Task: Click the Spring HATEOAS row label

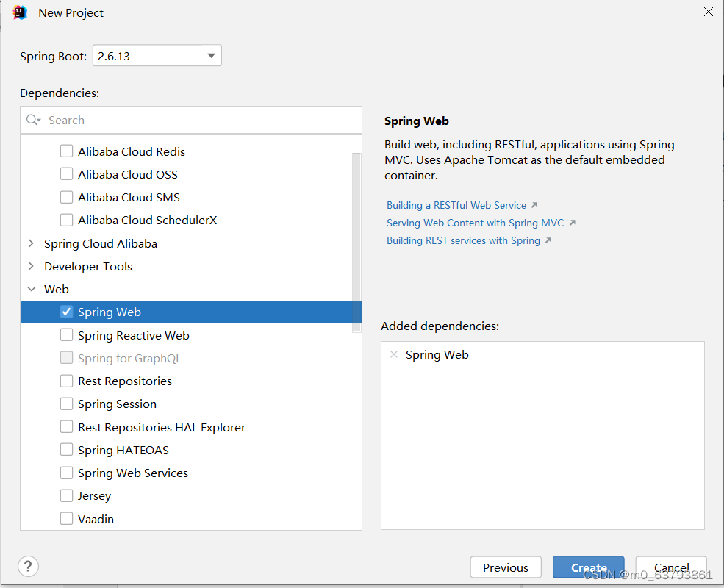Action: pyautogui.click(x=123, y=450)
